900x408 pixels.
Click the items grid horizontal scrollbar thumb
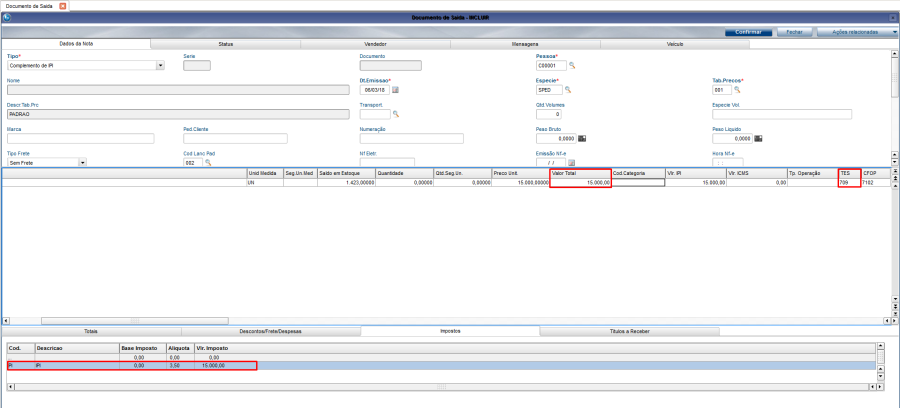135,321
